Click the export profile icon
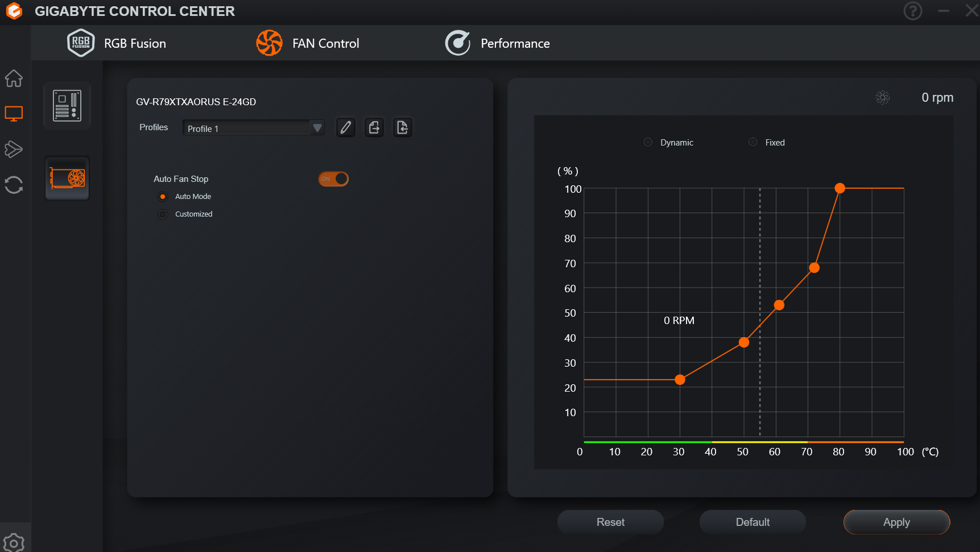 point(374,127)
